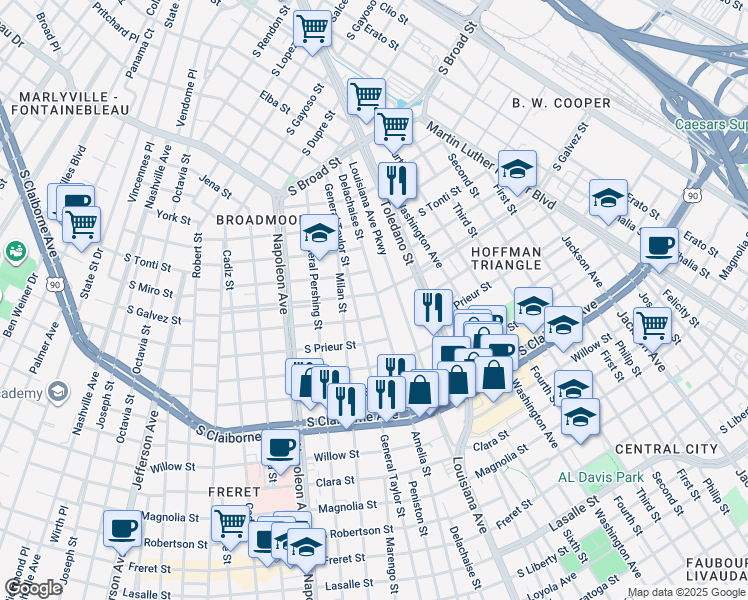Open the school marker on Martin Luther King Blvd
This screenshot has height=600, width=748.
tap(517, 169)
